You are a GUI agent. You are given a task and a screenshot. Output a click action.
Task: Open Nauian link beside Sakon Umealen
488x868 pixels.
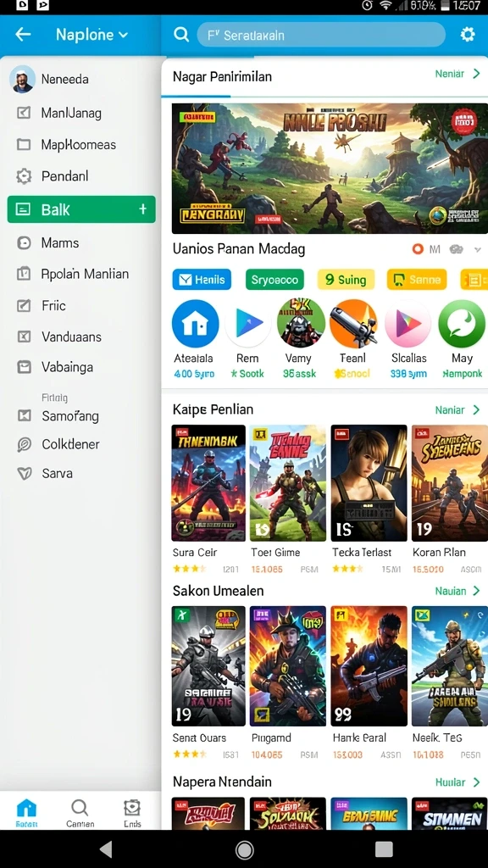(x=457, y=591)
